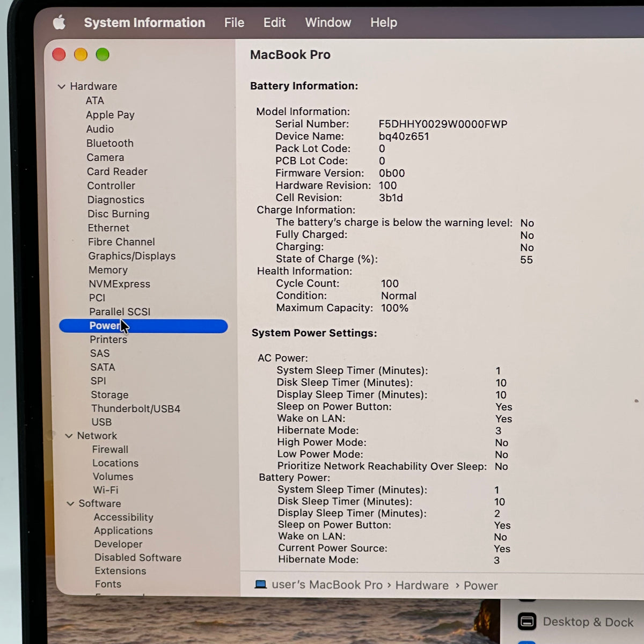Click the MacBook Pro title text

point(290,55)
